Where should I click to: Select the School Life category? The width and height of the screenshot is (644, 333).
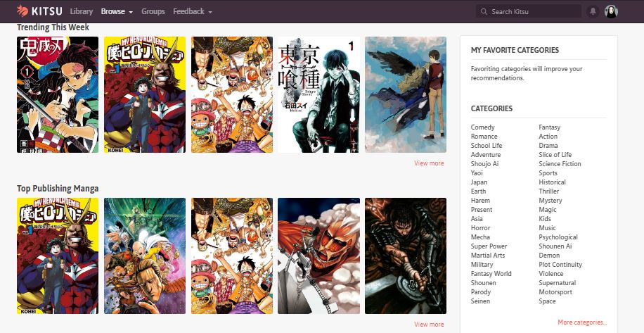point(487,146)
